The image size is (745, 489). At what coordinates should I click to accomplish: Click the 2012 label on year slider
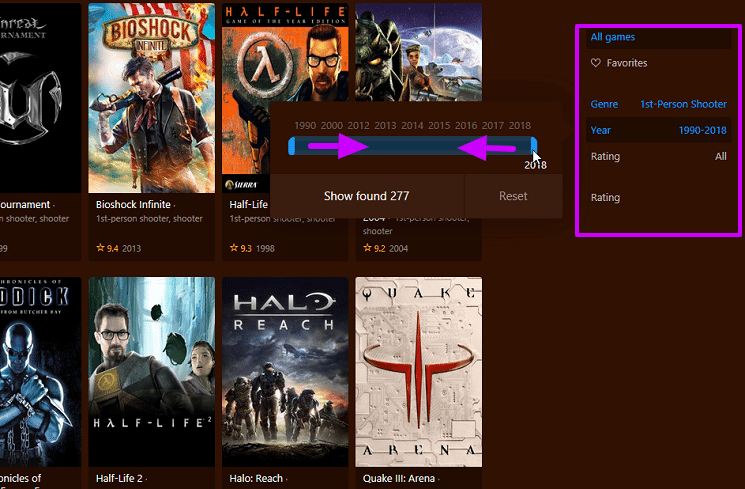358,125
